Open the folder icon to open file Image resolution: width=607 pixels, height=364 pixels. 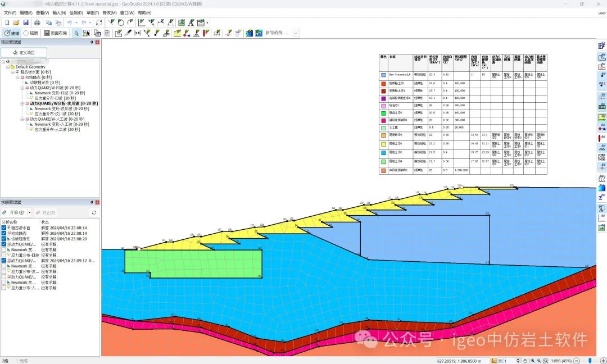(16, 22)
